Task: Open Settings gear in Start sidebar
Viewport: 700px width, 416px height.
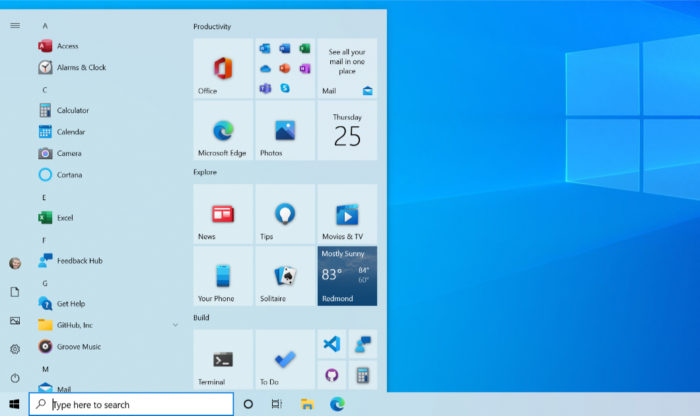Action: pos(15,349)
